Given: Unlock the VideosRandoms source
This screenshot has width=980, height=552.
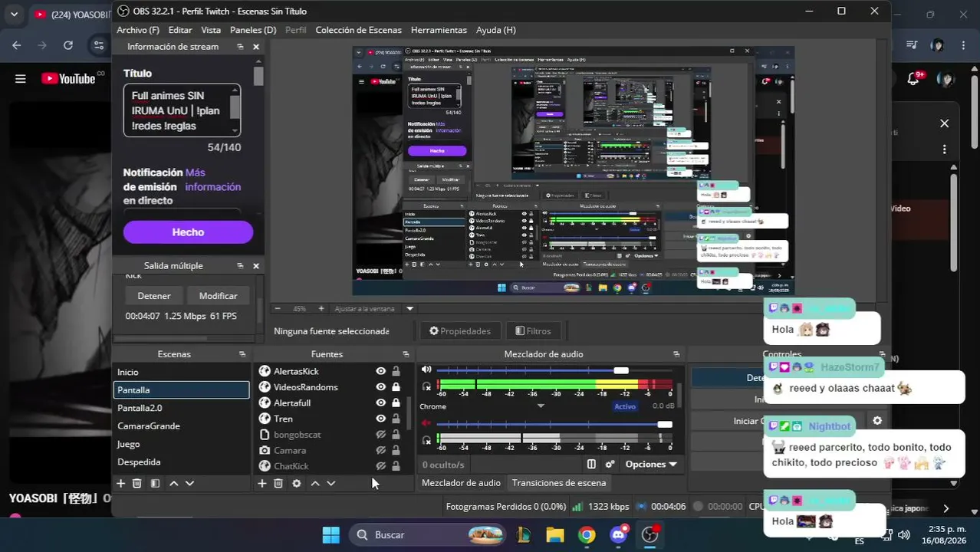Looking at the screenshot, I should pyautogui.click(x=396, y=387).
